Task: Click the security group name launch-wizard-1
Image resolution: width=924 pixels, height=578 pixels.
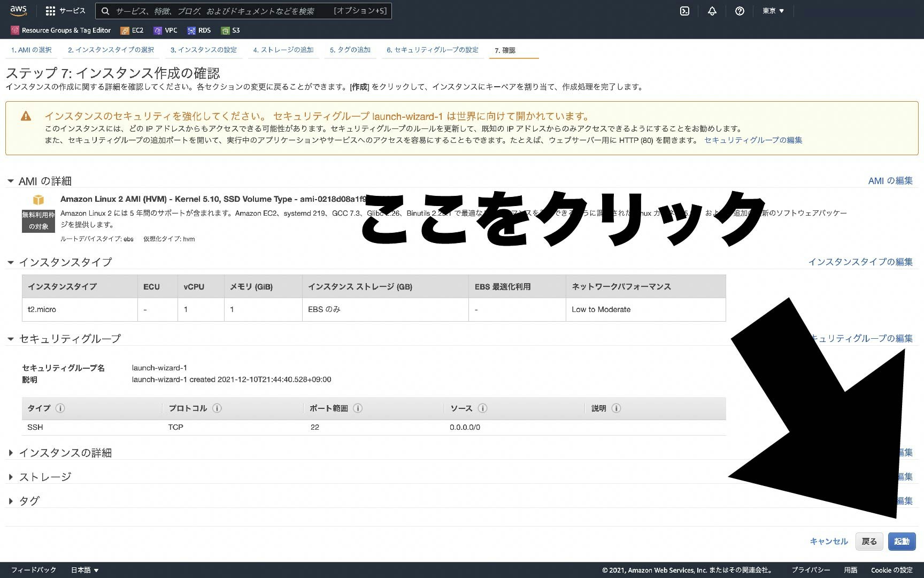Action: tap(159, 368)
